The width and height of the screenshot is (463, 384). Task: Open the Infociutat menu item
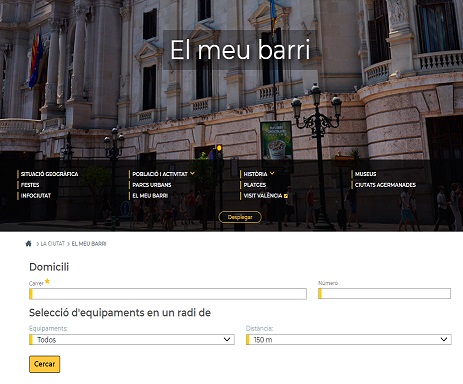point(36,196)
